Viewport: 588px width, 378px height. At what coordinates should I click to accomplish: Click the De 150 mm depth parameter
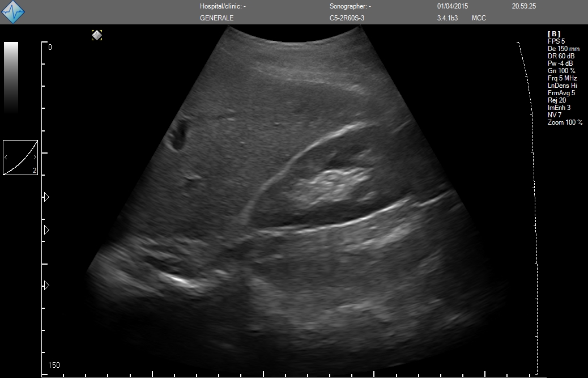click(x=563, y=49)
